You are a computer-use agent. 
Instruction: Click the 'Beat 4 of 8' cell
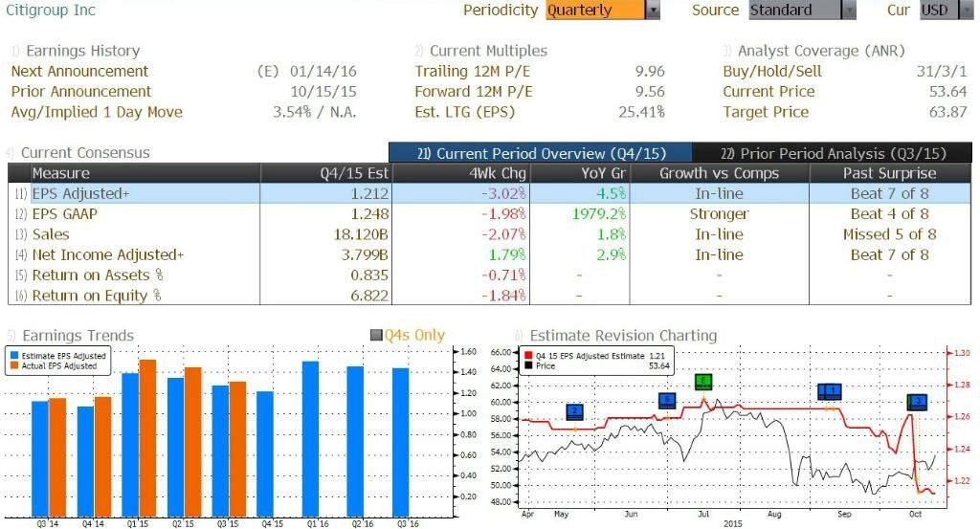[889, 214]
